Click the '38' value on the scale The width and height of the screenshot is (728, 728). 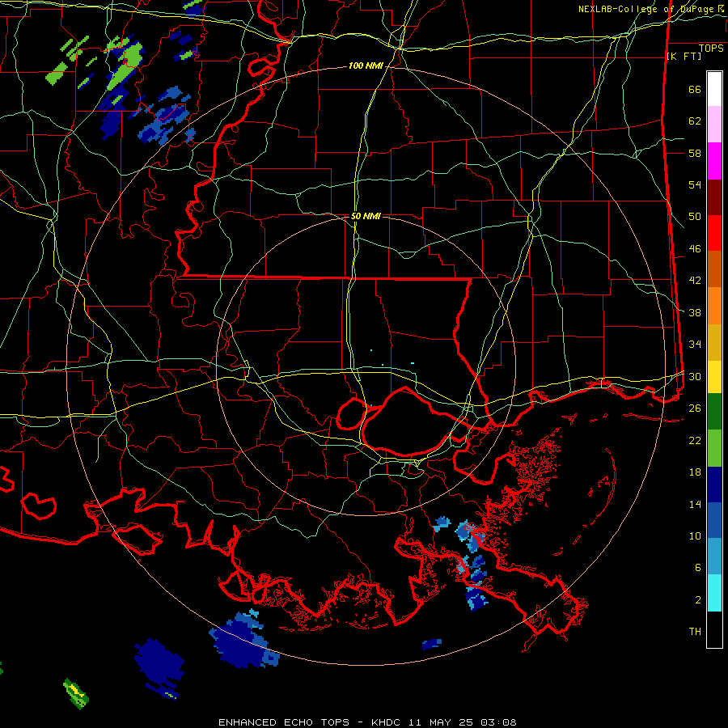click(x=695, y=312)
